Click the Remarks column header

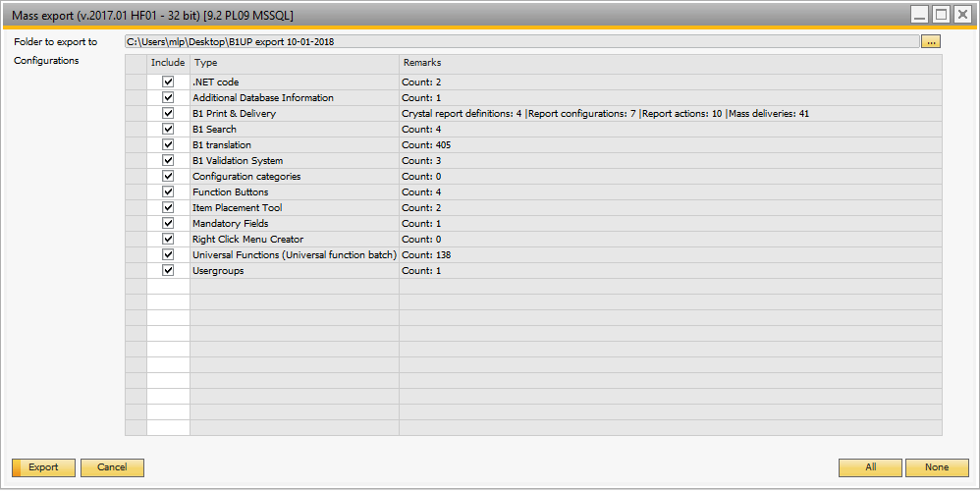pyautogui.click(x=671, y=63)
